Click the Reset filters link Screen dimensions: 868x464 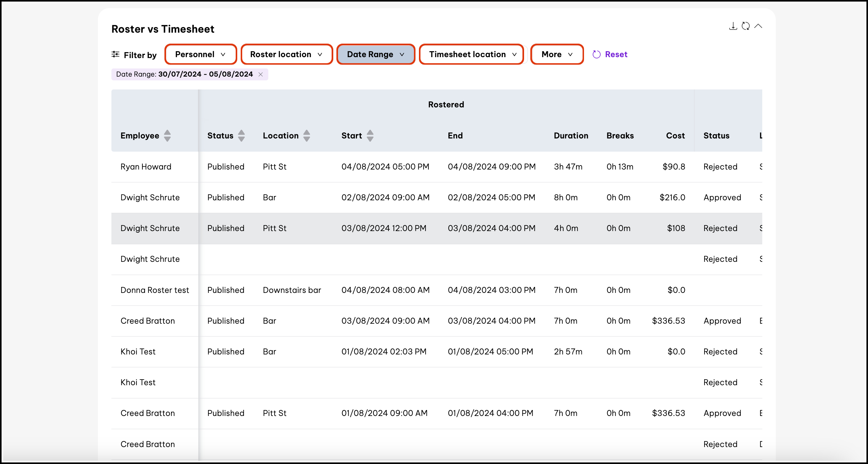[616, 54]
